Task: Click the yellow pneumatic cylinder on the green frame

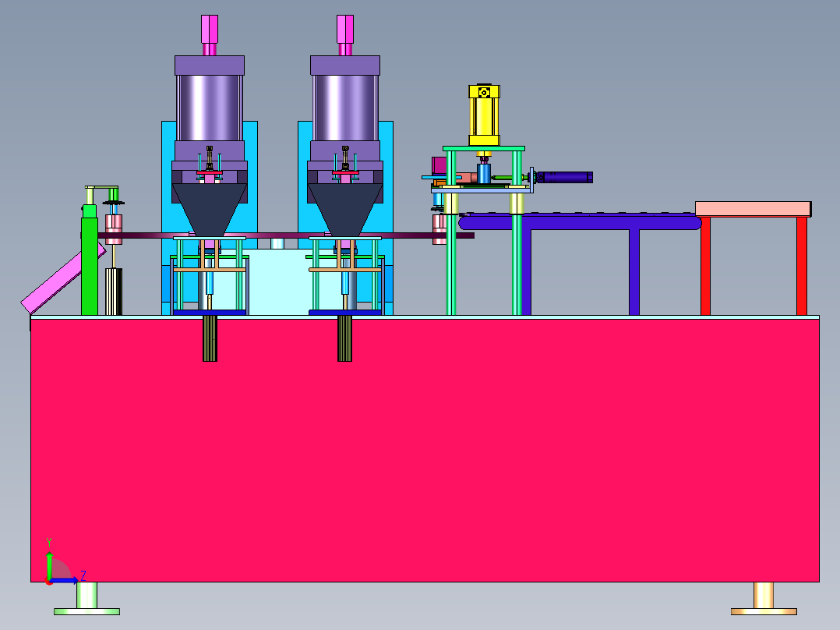Action: coord(485,115)
